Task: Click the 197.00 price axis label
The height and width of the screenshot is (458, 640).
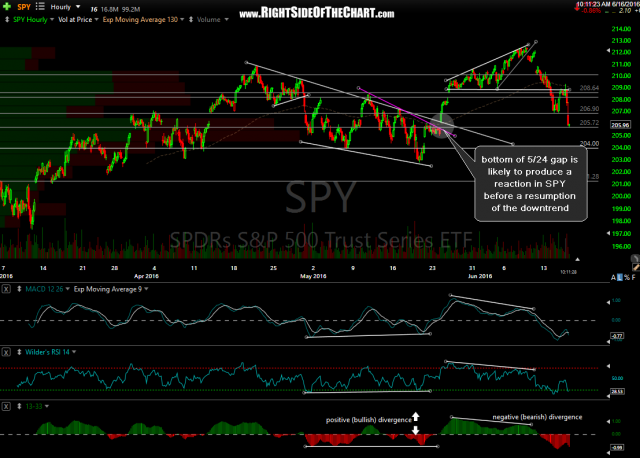Action: pos(621,233)
